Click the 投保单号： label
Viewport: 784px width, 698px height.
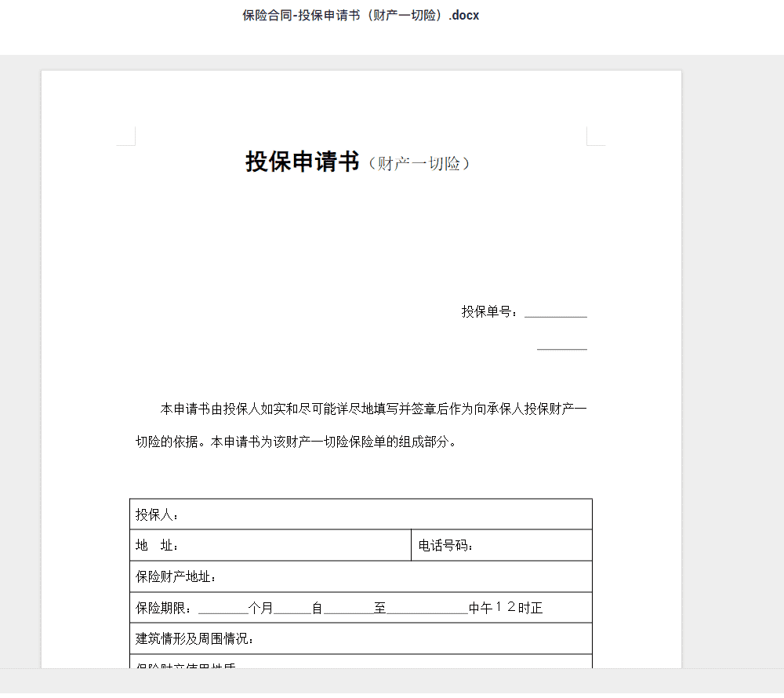point(489,311)
